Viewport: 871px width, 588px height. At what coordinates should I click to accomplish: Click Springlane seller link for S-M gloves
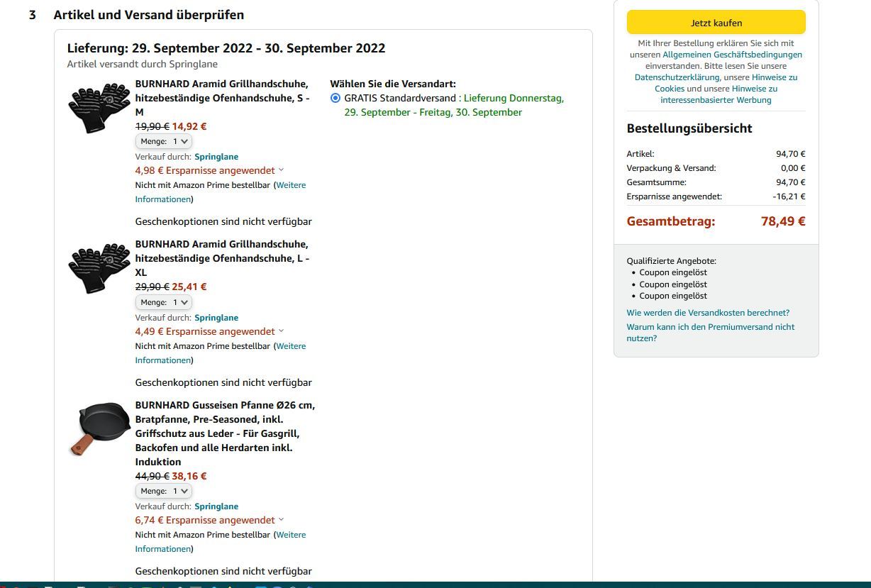point(216,157)
